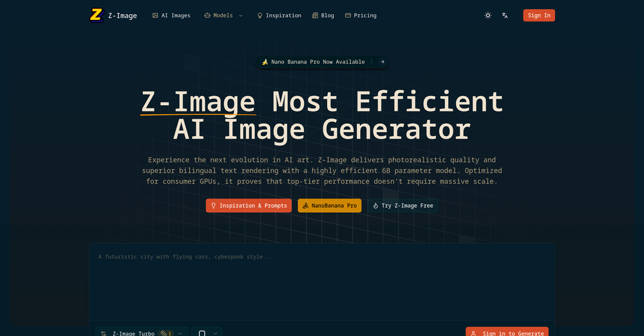This screenshot has width=644, height=336.
Task: Click the arrow in the Nano Banana banner
Action: pos(383,62)
